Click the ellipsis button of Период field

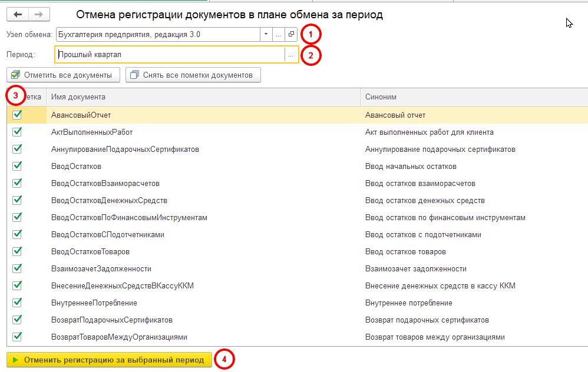coord(290,55)
